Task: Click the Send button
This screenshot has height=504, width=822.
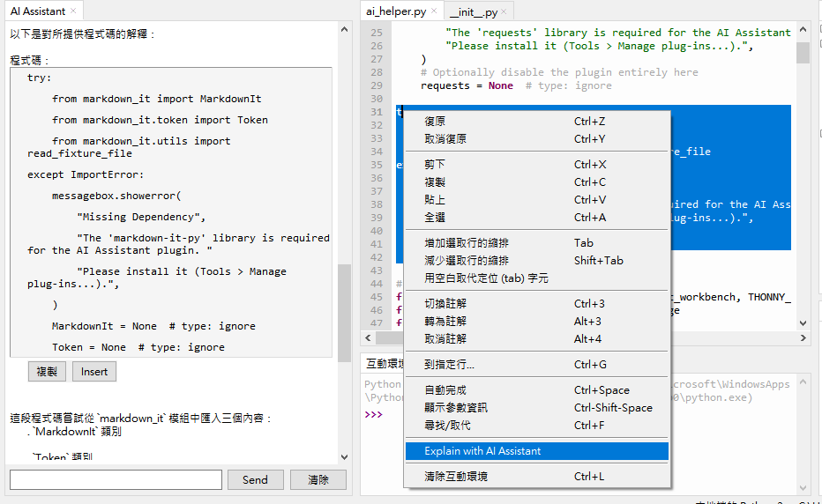Action: [255, 480]
